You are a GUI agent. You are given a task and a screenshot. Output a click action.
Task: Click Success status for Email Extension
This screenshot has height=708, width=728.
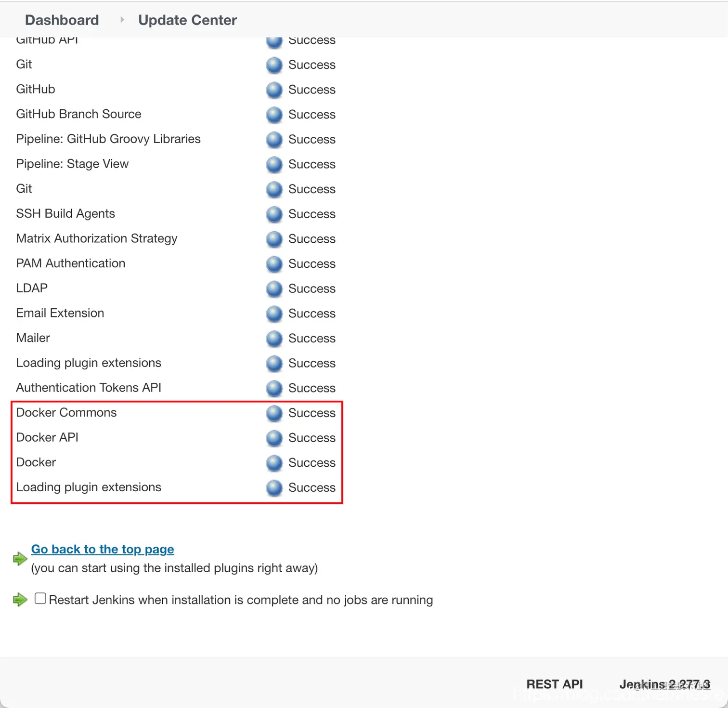[x=312, y=314]
